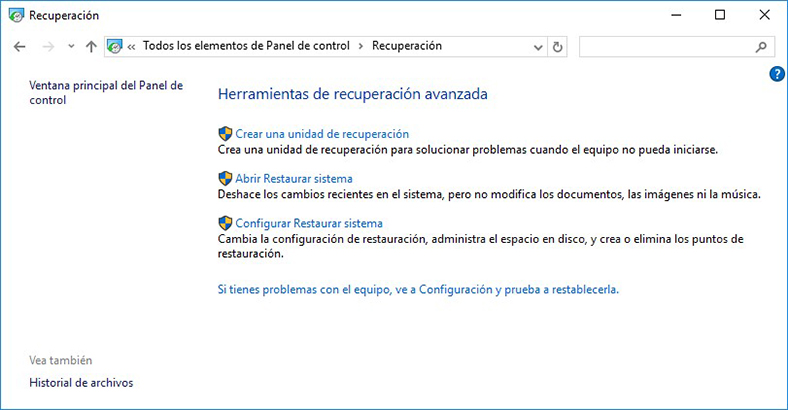
Task: Select Todos los elementos de Panel de control breadcrumb
Action: point(246,46)
